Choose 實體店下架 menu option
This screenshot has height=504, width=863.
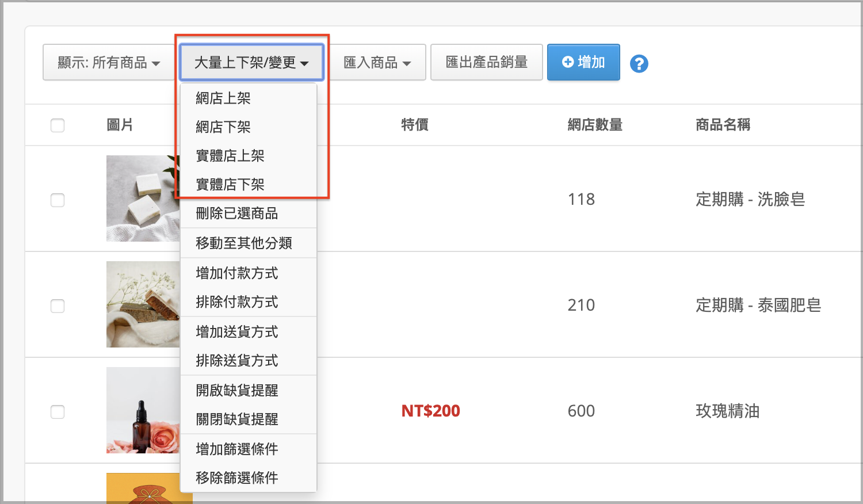point(249,185)
